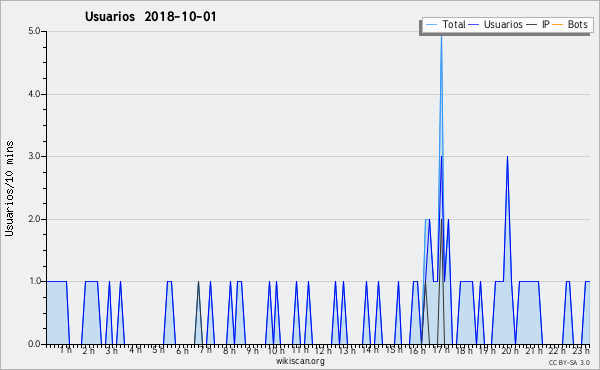
Task: Click the '5.0' y-axis value
Action: point(34,31)
